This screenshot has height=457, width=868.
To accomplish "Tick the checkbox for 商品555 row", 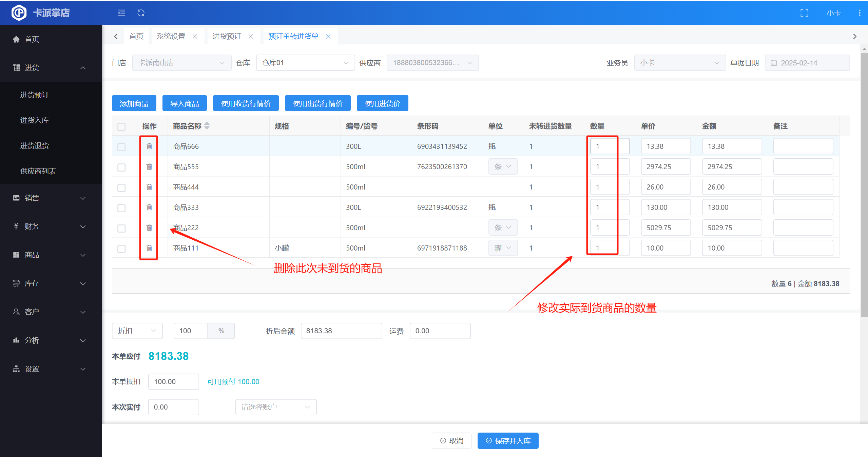I will pos(121,167).
